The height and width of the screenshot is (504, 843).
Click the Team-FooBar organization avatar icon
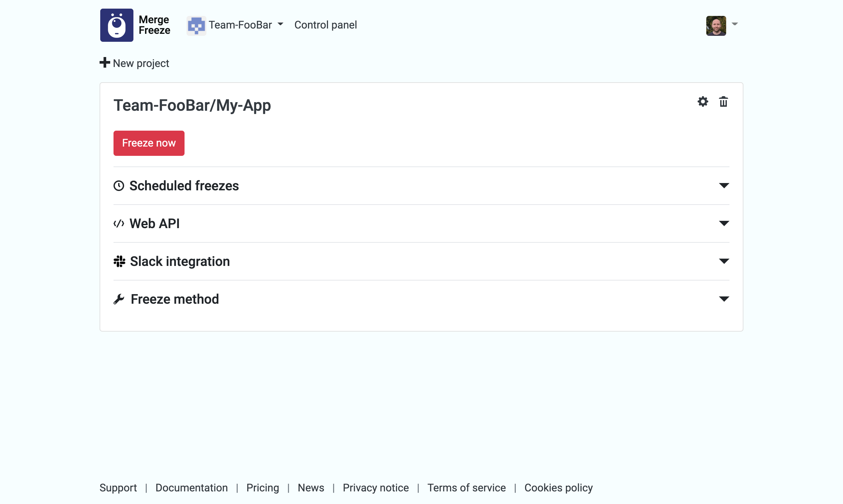(x=196, y=26)
